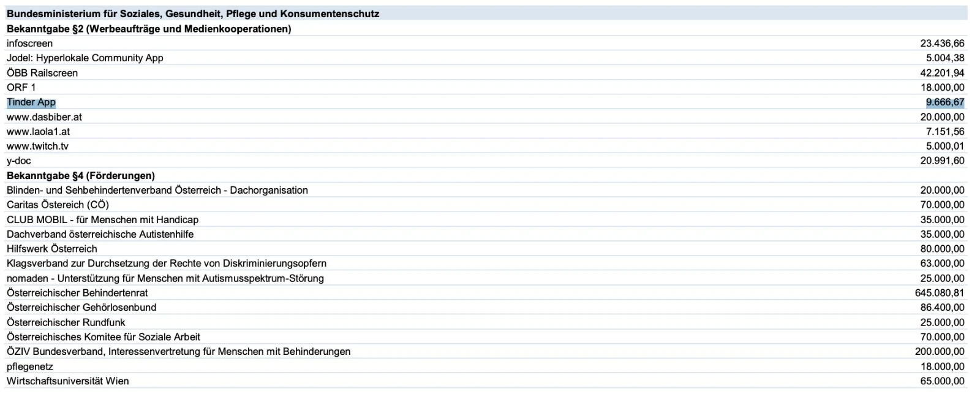The height and width of the screenshot is (399, 980).
Task: Select the amount 7.151,56
Action: pos(945,132)
